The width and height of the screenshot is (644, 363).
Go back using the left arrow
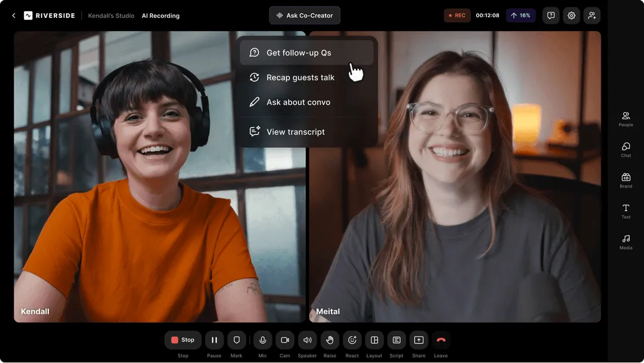point(14,15)
